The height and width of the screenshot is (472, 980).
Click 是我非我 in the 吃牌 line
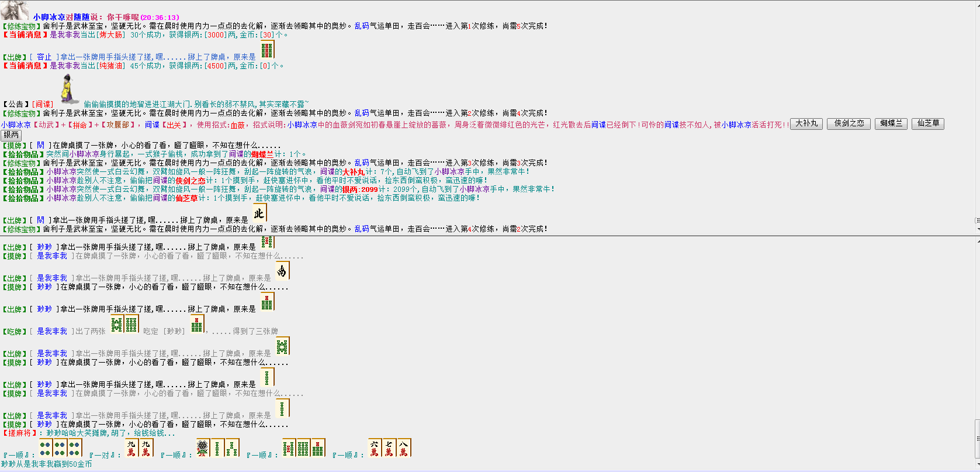(52, 332)
